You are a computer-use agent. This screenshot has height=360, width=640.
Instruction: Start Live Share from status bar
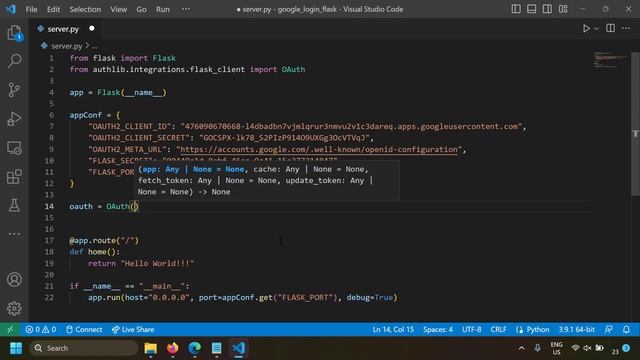click(x=133, y=329)
